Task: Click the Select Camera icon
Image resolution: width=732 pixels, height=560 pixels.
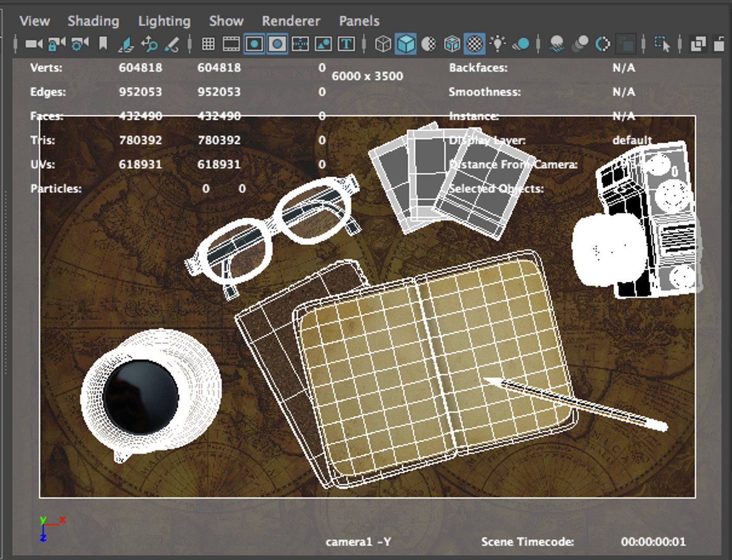Action: point(34,44)
